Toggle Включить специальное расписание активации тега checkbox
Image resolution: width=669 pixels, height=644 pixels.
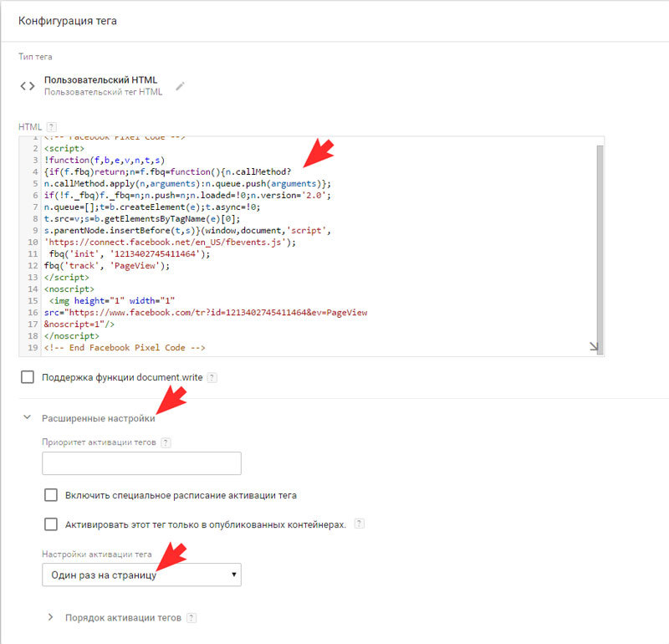point(51,495)
